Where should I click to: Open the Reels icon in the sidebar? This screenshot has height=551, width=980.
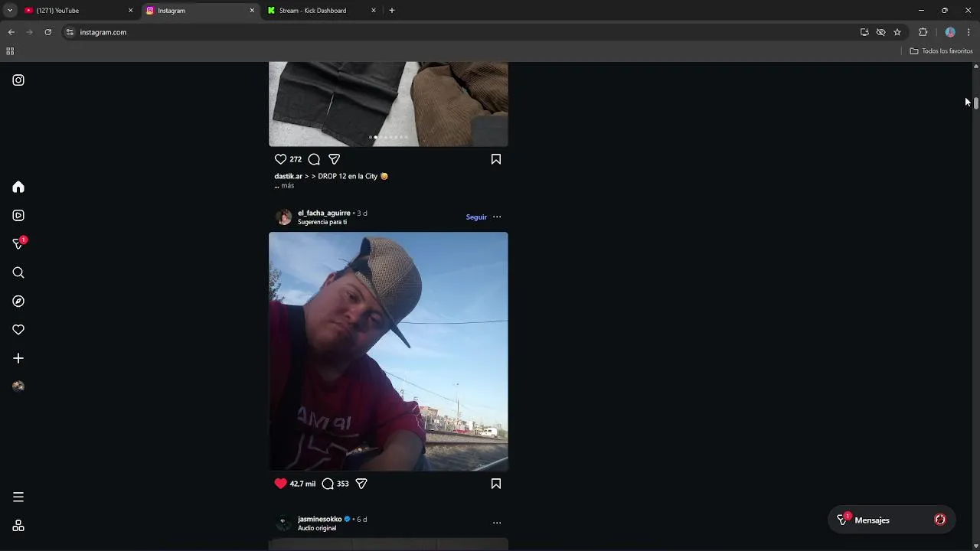pyautogui.click(x=18, y=216)
